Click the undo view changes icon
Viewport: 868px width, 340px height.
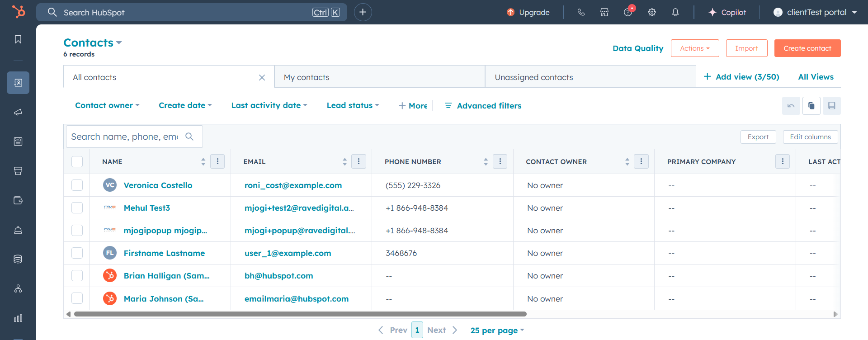(791, 106)
